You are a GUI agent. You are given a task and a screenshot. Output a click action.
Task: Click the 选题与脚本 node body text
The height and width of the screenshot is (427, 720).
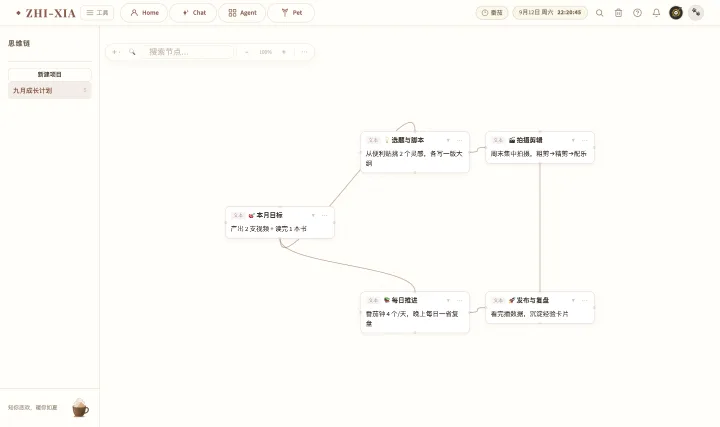(414, 158)
